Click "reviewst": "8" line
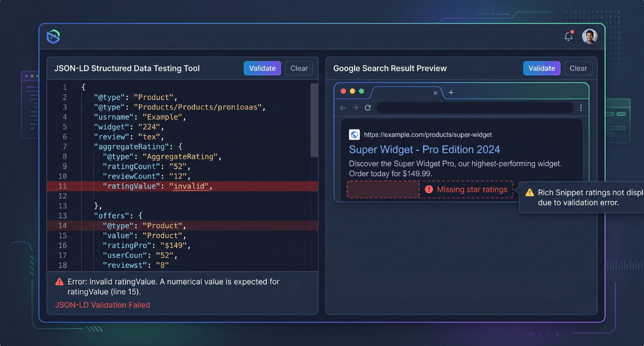 pos(135,265)
